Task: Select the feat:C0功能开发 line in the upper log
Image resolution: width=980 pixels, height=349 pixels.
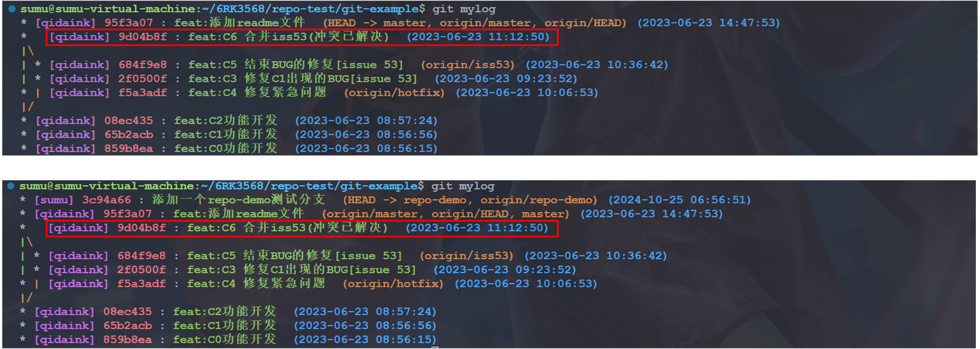Action: 225,148
